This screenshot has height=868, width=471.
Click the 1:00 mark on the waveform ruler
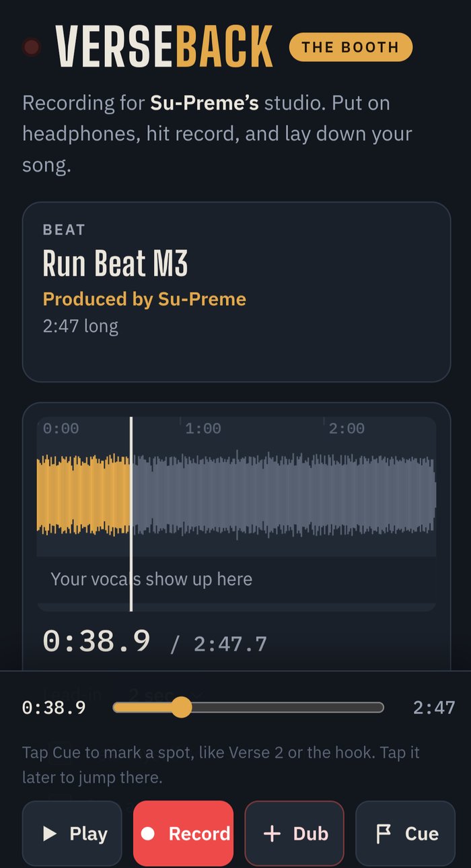pos(203,428)
